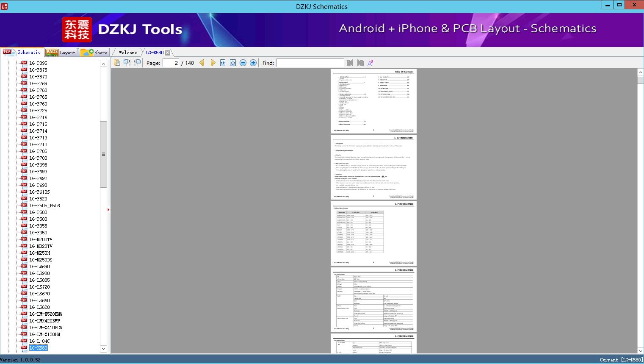Open LG-F350 entry

pos(38,233)
